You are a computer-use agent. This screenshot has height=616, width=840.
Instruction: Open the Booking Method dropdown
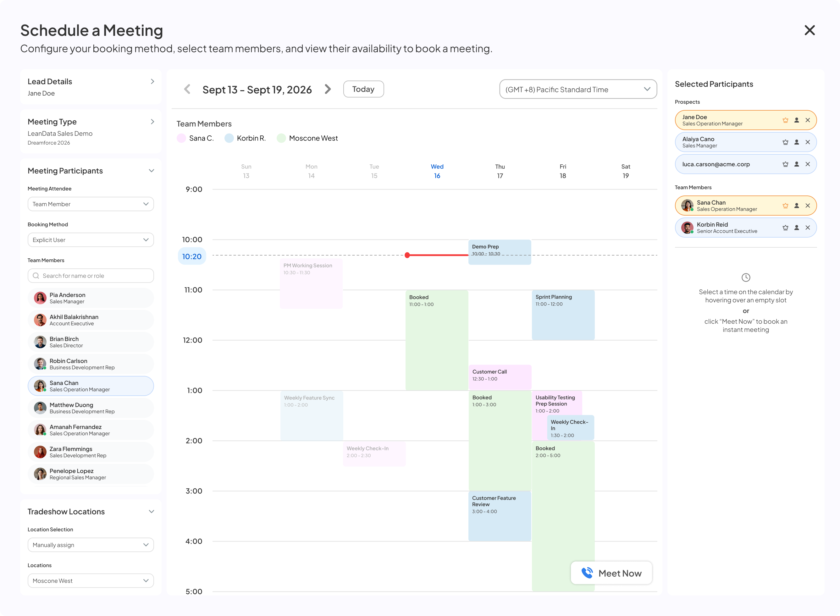[x=91, y=240]
